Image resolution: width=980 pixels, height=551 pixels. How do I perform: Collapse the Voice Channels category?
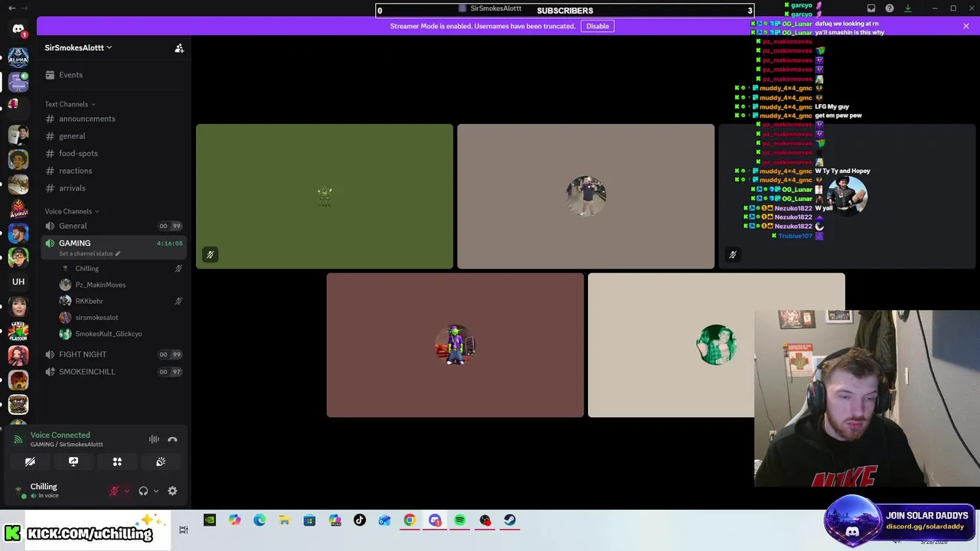click(x=71, y=211)
